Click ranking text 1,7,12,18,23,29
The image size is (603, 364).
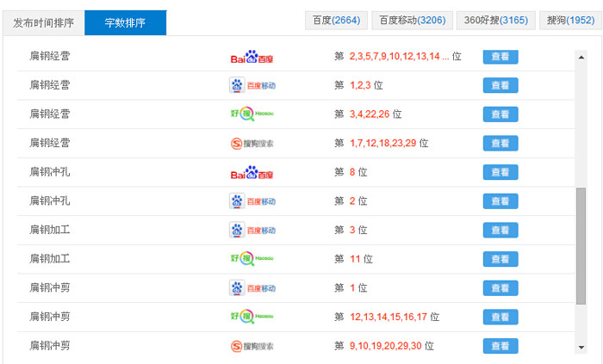pos(383,143)
